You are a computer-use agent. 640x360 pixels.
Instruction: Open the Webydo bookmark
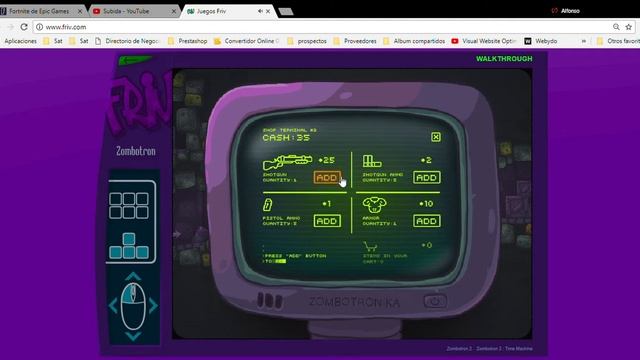[x=541, y=41]
